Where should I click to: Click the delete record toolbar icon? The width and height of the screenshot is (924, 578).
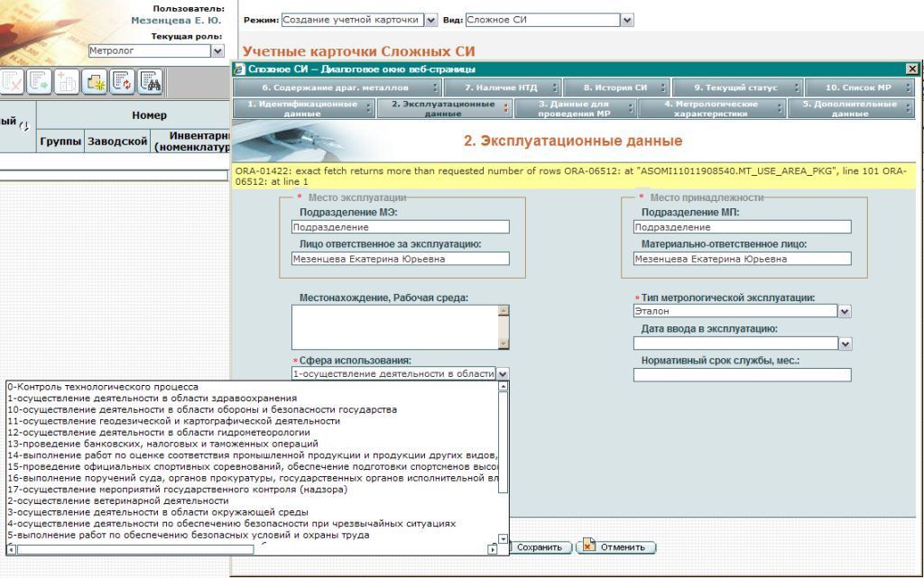click(x=13, y=82)
